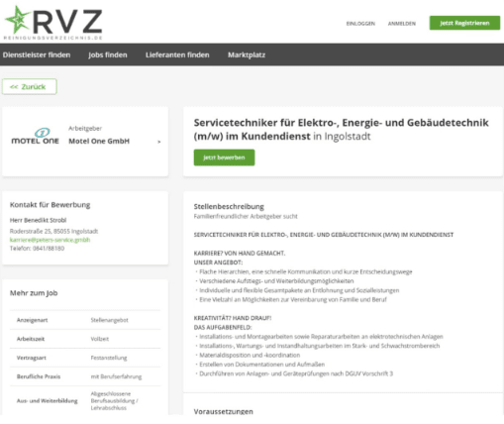
Task: Click UNSER ANGEBOT: line
Action: (218, 263)
